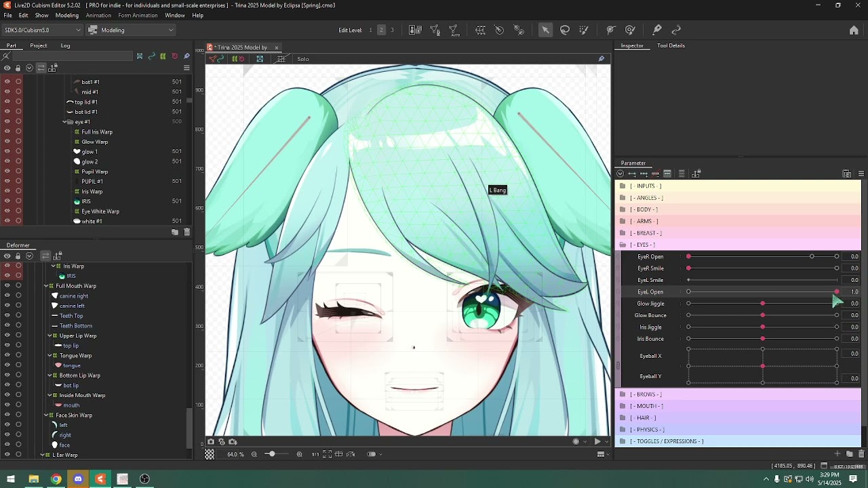This screenshot has width=868, height=488.
Task: Click new folder icon in Part panel
Action: pyautogui.click(x=175, y=232)
